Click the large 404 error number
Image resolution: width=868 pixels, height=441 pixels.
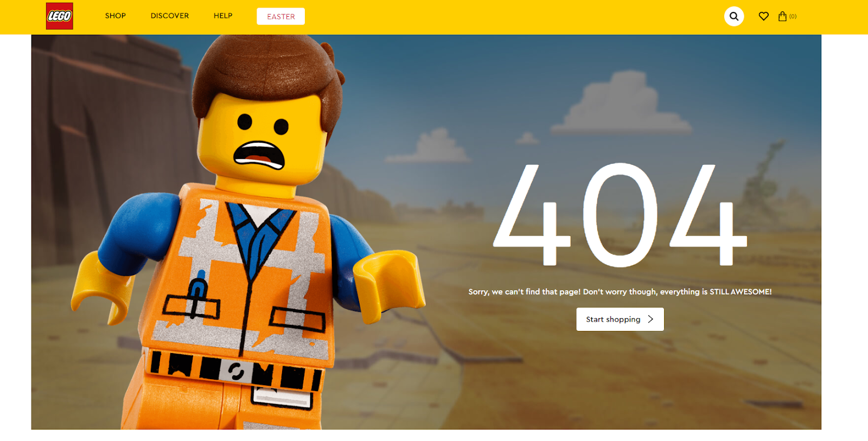(620, 214)
